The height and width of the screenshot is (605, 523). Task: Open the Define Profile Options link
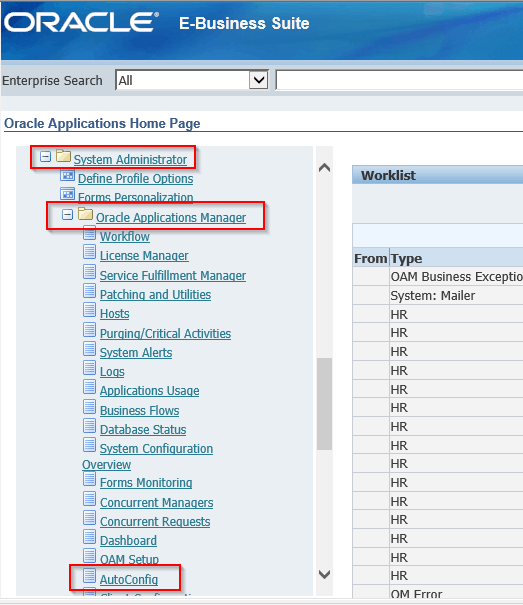(135, 179)
